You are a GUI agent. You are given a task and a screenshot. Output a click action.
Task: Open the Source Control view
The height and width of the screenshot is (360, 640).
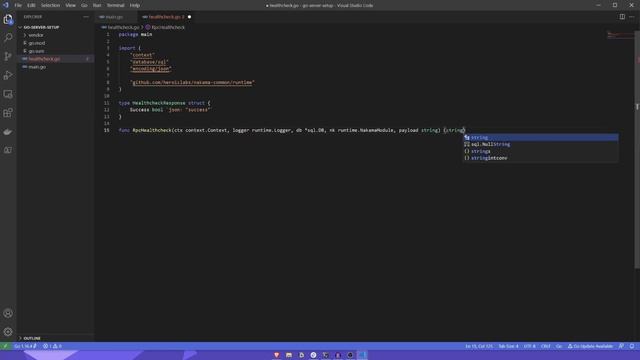pyautogui.click(x=8, y=56)
